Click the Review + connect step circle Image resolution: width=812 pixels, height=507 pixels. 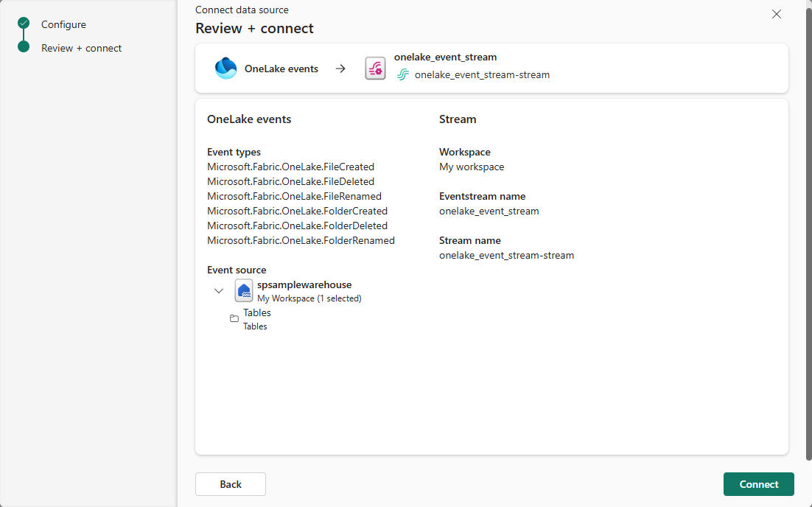tap(24, 48)
